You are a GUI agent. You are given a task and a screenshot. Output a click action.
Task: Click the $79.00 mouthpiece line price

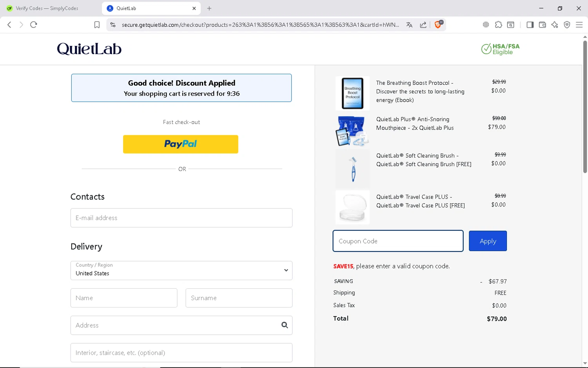[x=497, y=127]
